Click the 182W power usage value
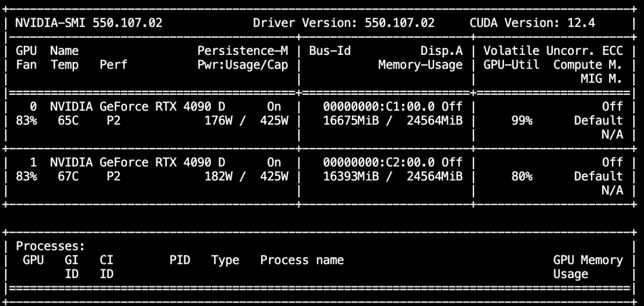644x306 pixels. (x=218, y=176)
